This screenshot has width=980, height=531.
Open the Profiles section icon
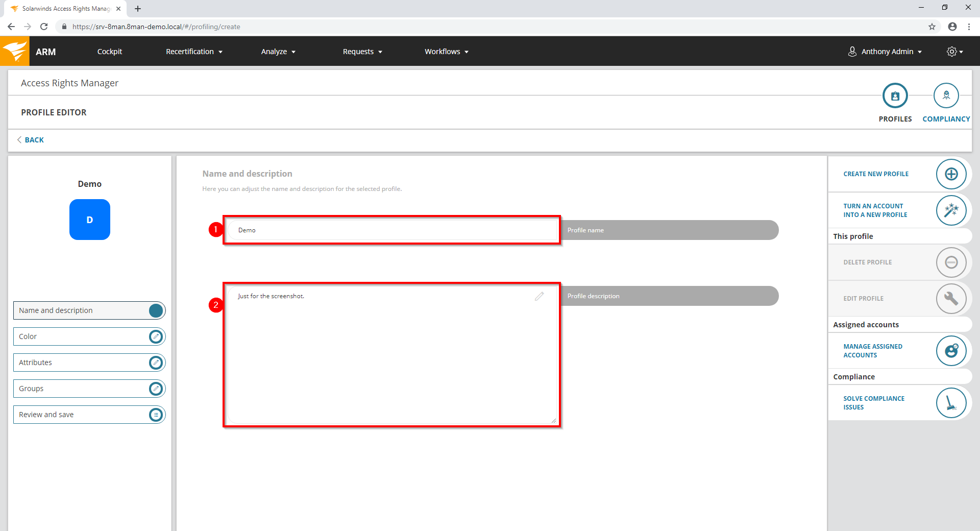point(895,96)
